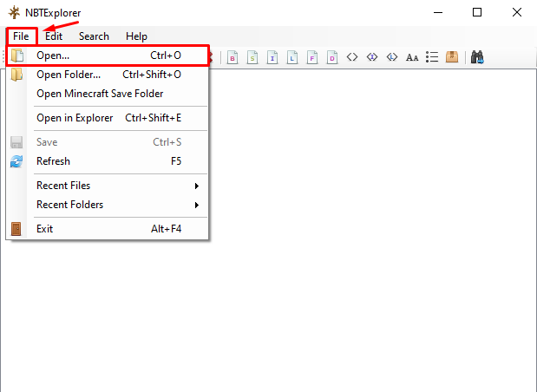Select Open in Explorer menu entry
Viewport: 537px width, 392px height.
(x=75, y=118)
